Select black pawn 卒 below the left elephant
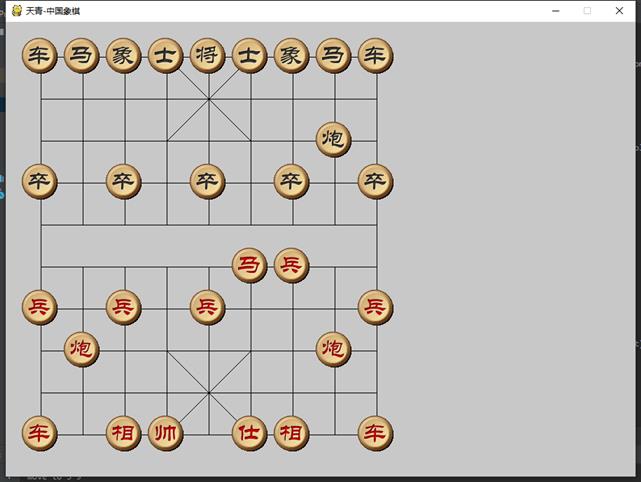The width and height of the screenshot is (641, 482). point(123,182)
